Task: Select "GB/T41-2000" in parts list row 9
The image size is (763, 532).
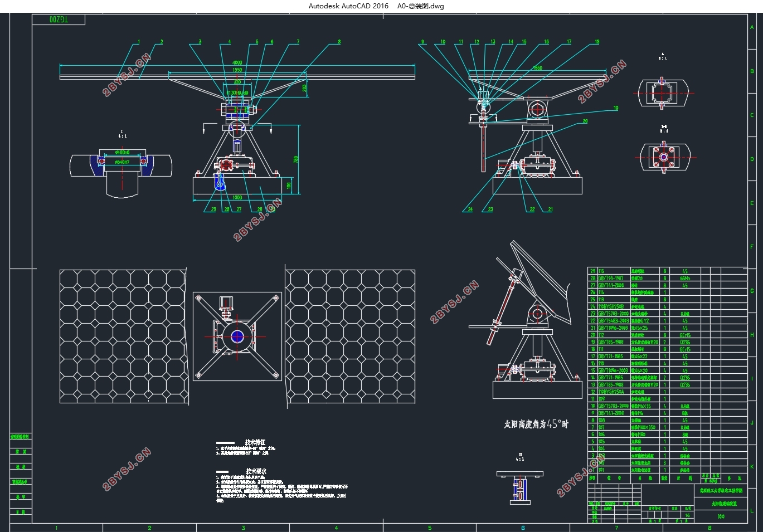Action: click(x=611, y=413)
